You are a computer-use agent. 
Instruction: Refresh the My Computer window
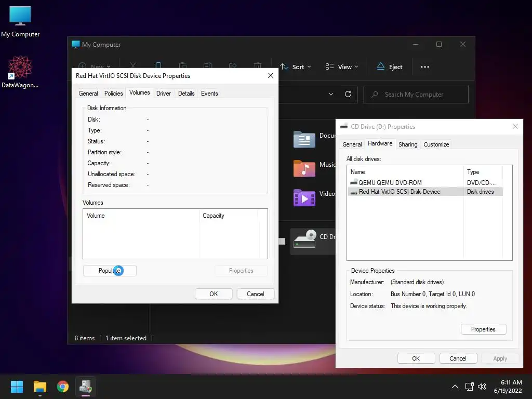tap(348, 95)
